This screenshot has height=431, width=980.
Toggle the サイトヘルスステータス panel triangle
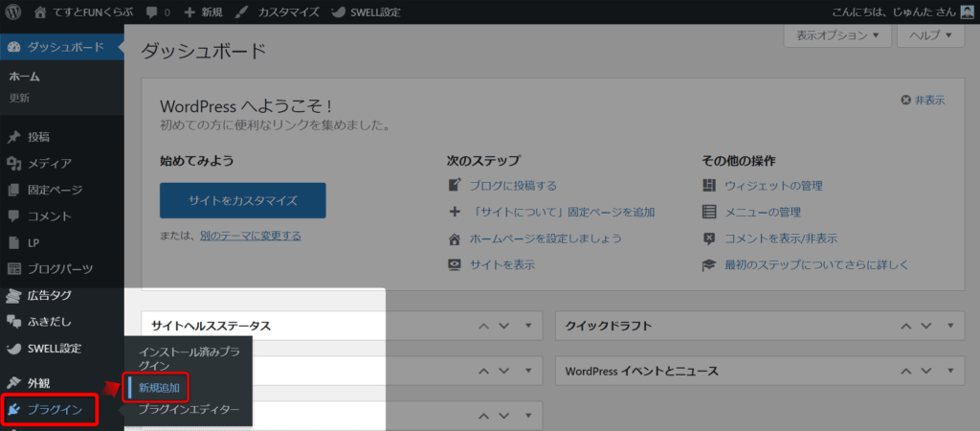[x=528, y=326]
